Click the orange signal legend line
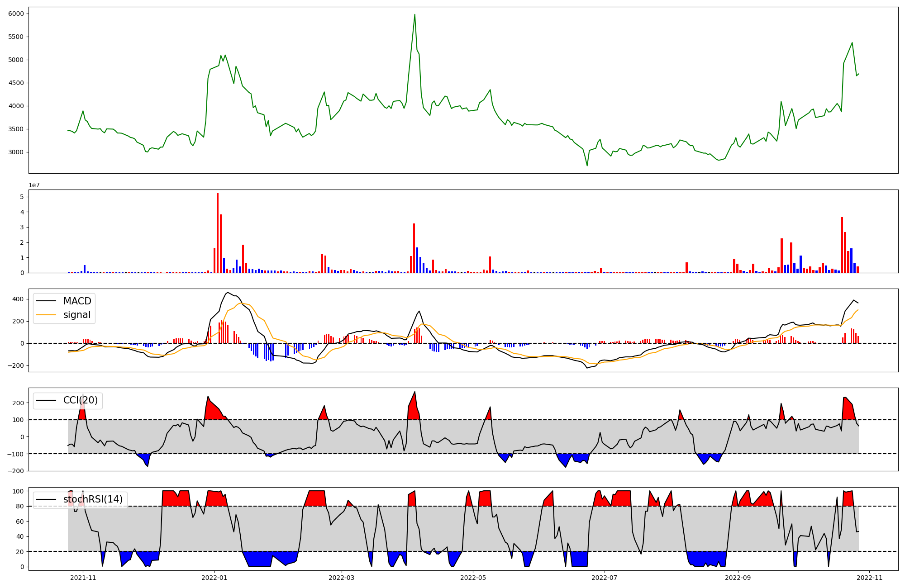Image resolution: width=905 pixels, height=588 pixels. tap(46, 315)
